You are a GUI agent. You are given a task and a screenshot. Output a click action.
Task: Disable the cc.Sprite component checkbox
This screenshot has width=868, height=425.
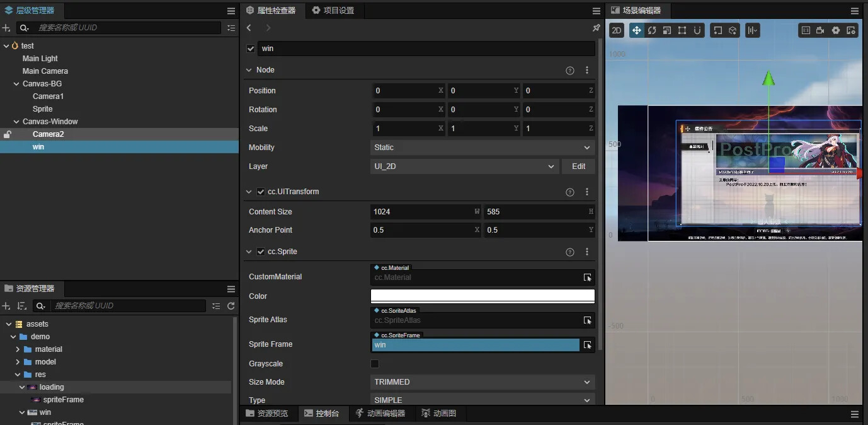[x=261, y=252]
